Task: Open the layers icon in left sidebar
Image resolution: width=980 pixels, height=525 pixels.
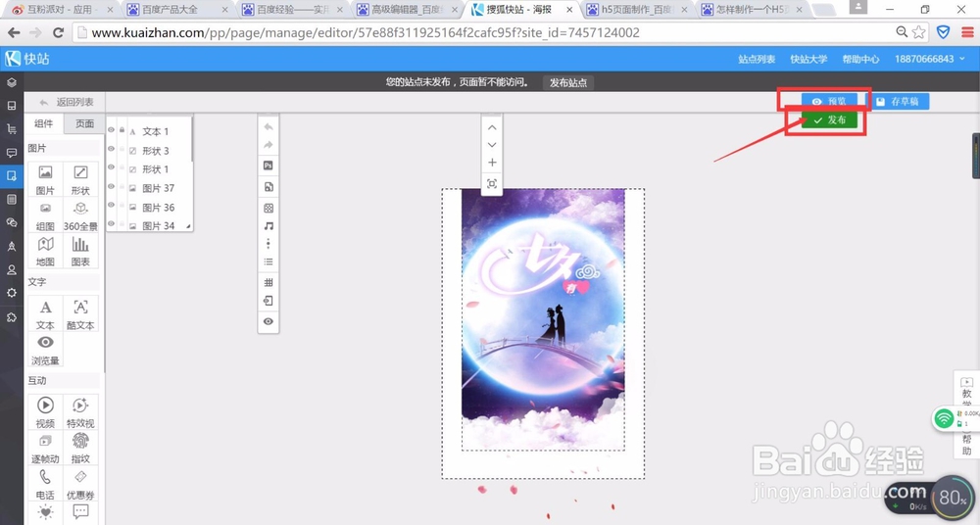Action: (x=11, y=82)
